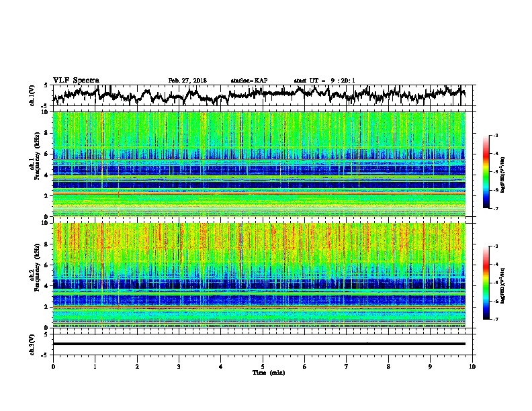
Task: Click the date text "Feb. 27, 2018"
Action: pos(187,81)
